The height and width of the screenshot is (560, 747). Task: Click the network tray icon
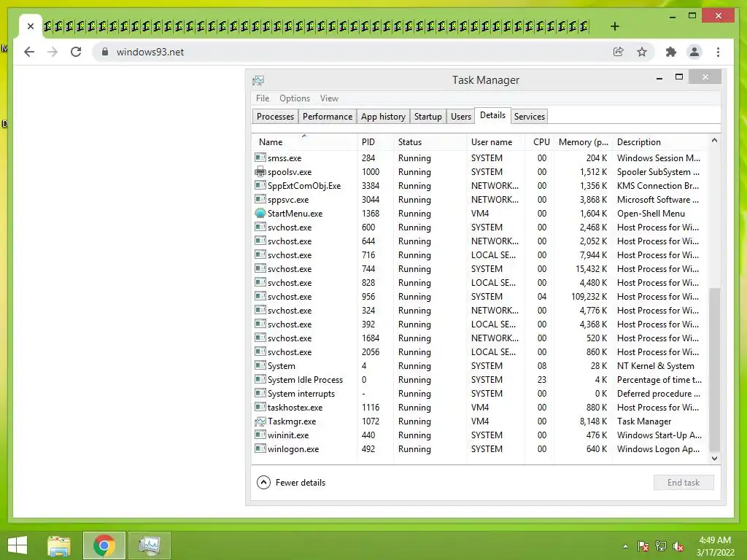point(661,547)
